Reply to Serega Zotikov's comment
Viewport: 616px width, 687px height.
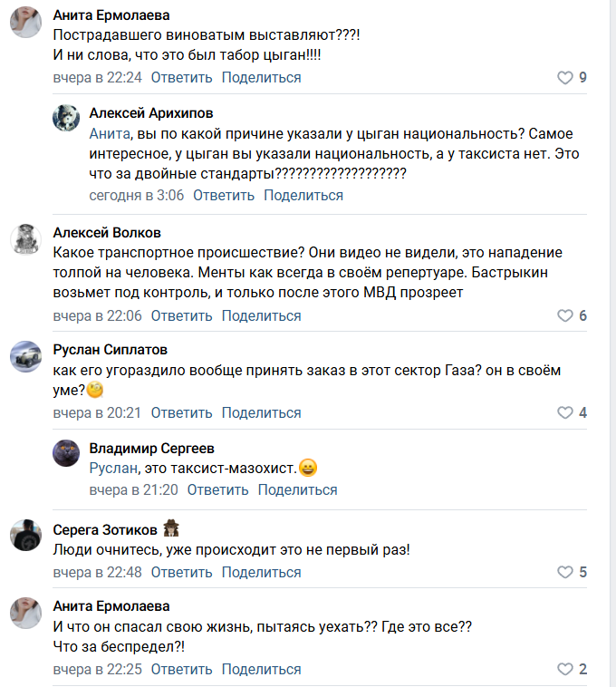181,573
